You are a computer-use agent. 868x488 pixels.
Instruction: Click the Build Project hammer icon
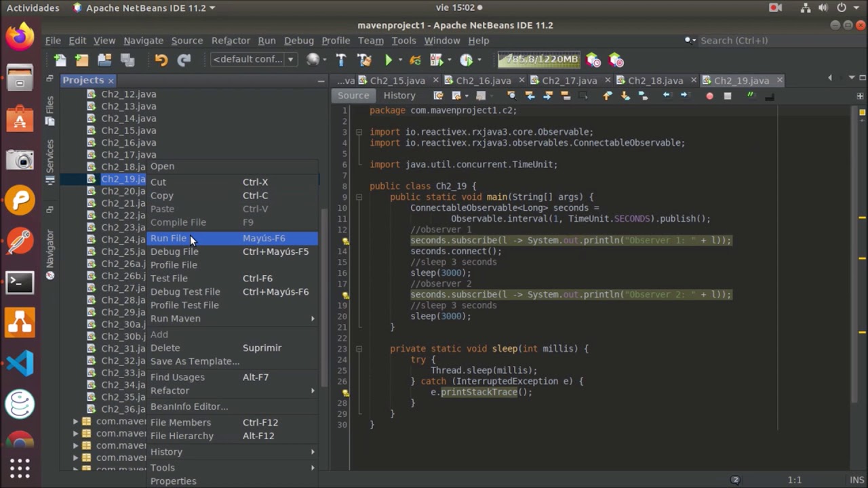click(341, 60)
